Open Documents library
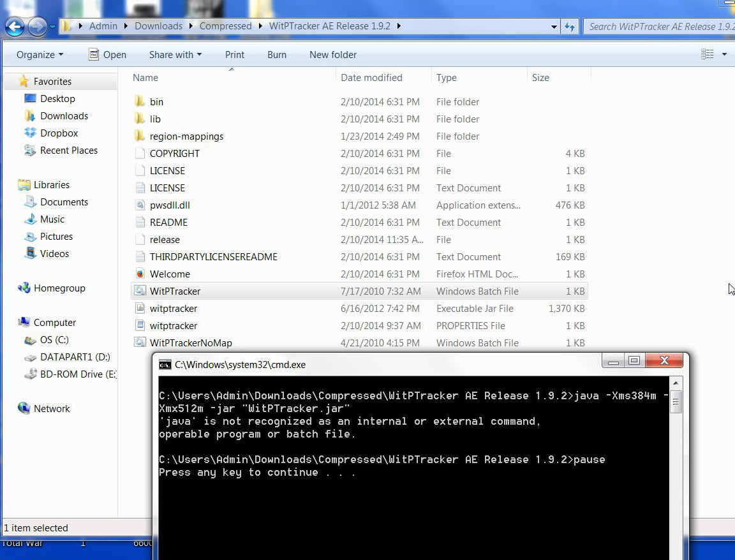 (x=64, y=202)
